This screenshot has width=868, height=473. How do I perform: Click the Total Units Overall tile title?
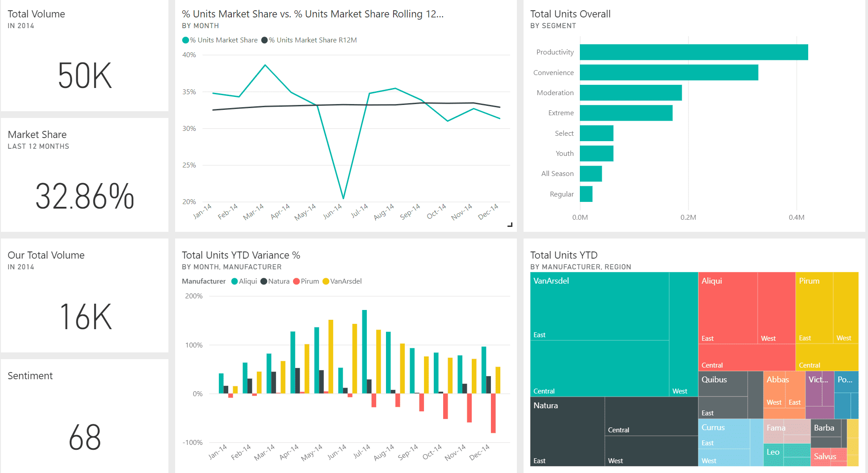point(570,14)
